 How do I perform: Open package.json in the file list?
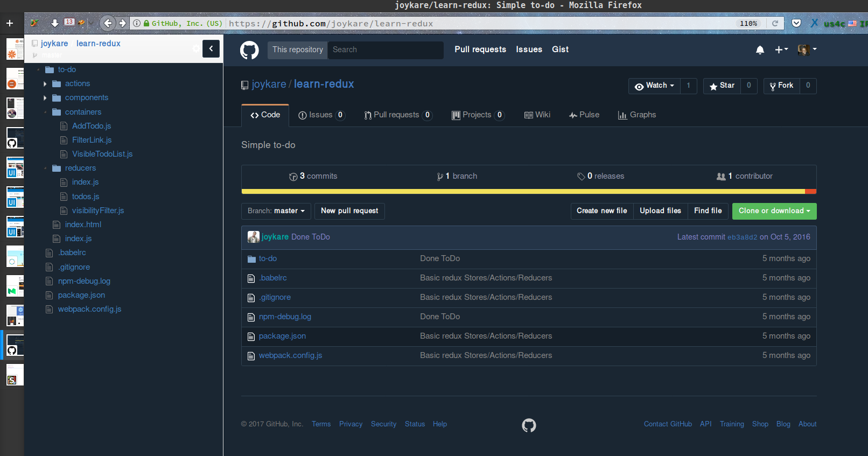(x=282, y=336)
